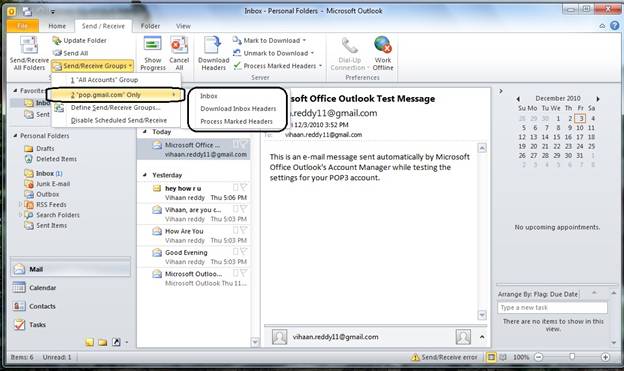Expand the RSS Feeds folder

coord(20,204)
